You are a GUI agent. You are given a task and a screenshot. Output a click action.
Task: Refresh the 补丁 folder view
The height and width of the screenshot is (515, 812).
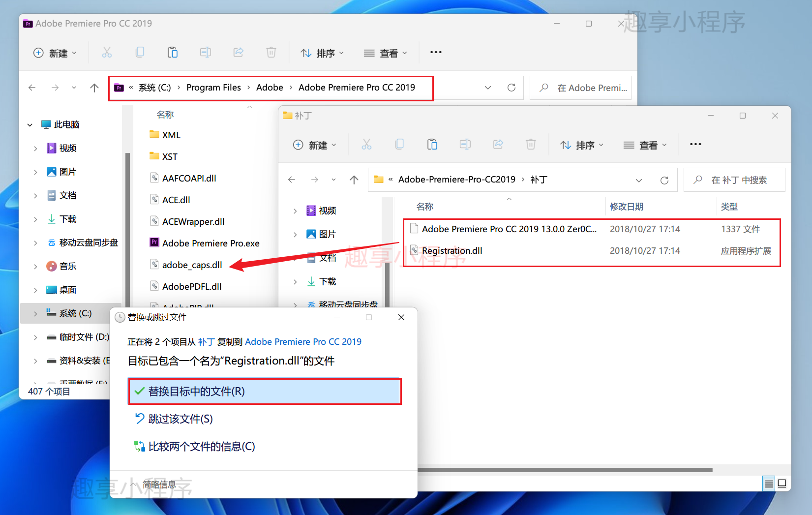[x=664, y=180]
